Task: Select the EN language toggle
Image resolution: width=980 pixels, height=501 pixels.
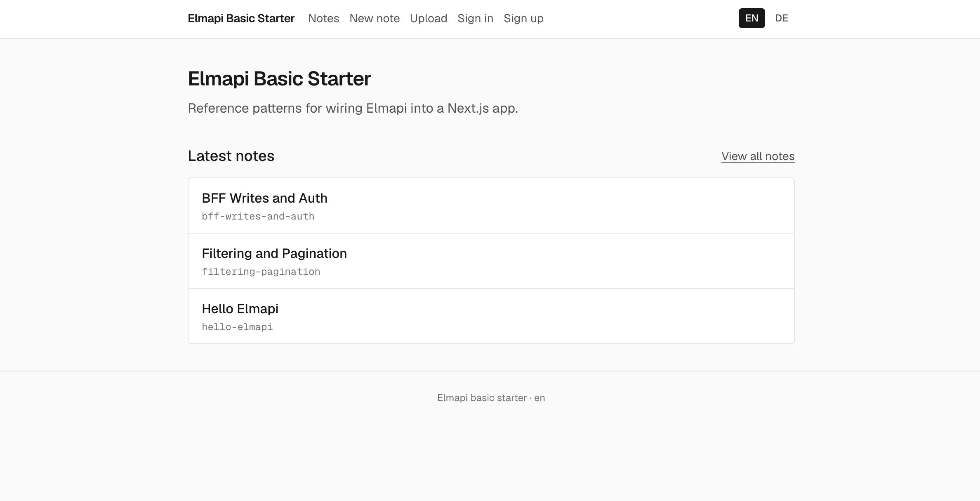Action: click(751, 18)
